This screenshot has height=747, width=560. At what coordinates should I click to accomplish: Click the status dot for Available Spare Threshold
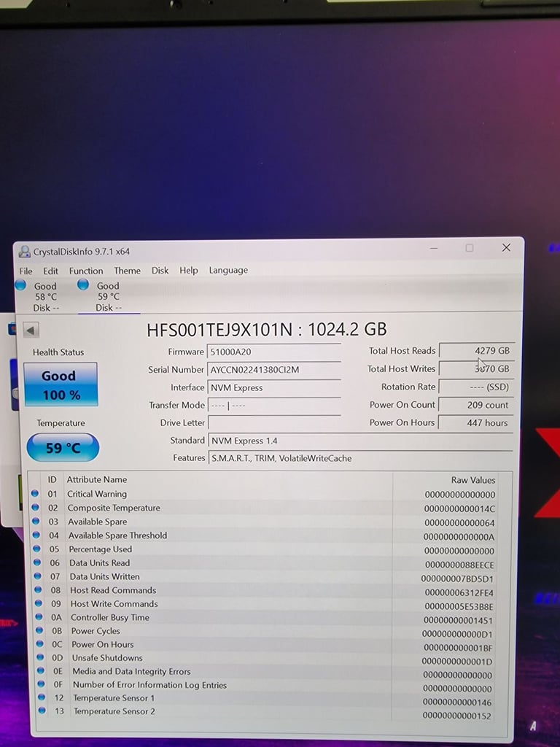36,535
